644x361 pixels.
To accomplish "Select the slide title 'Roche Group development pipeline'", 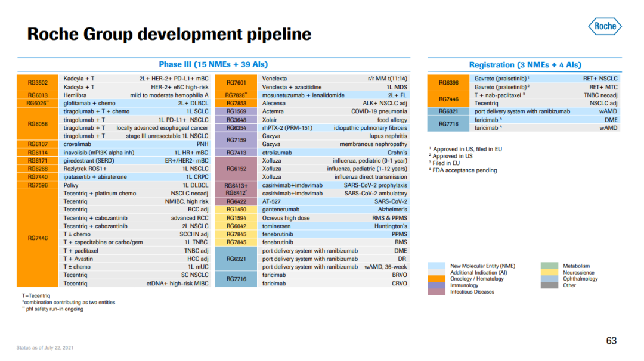I will point(169,34).
